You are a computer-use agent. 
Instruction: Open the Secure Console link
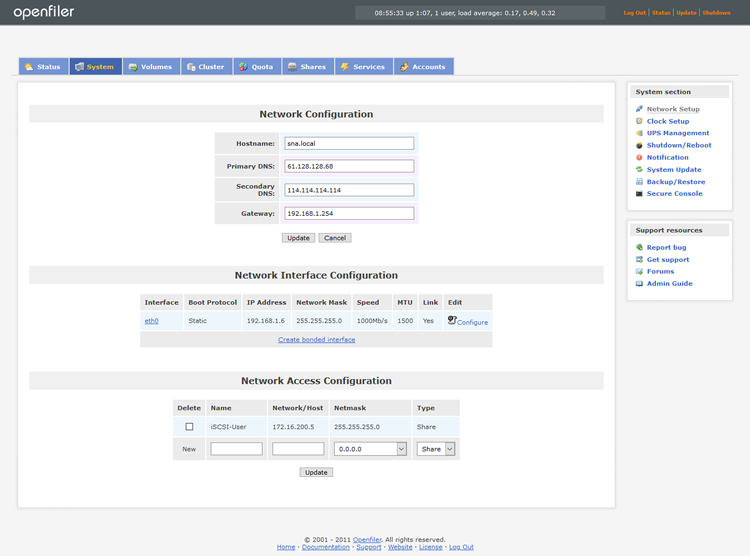pyautogui.click(x=674, y=193)
